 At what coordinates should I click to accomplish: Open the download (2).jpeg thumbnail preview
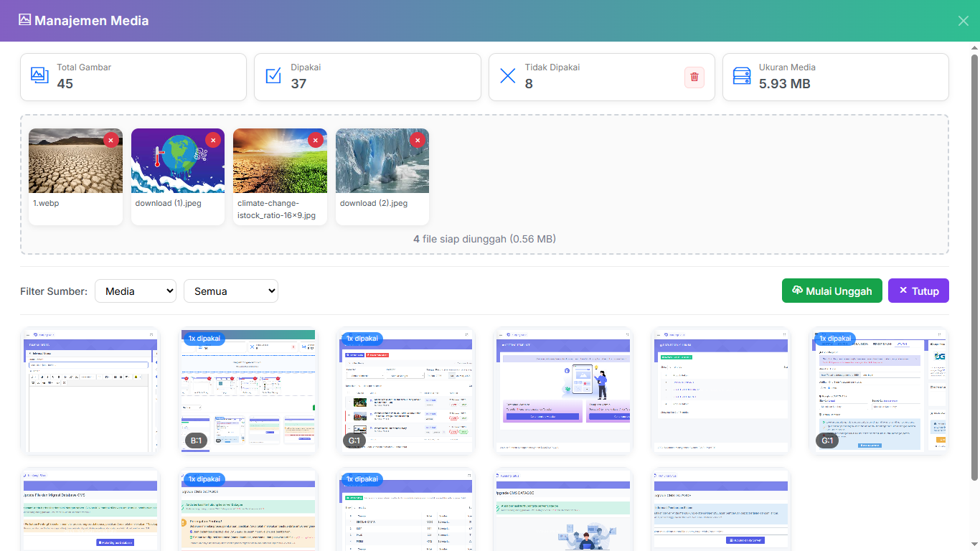(x=382, y=160)
